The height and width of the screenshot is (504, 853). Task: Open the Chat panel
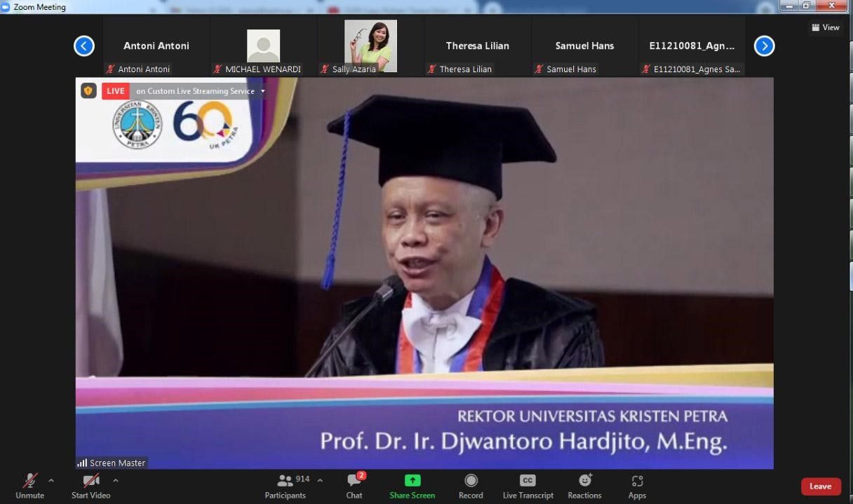(x=354, y=486)
